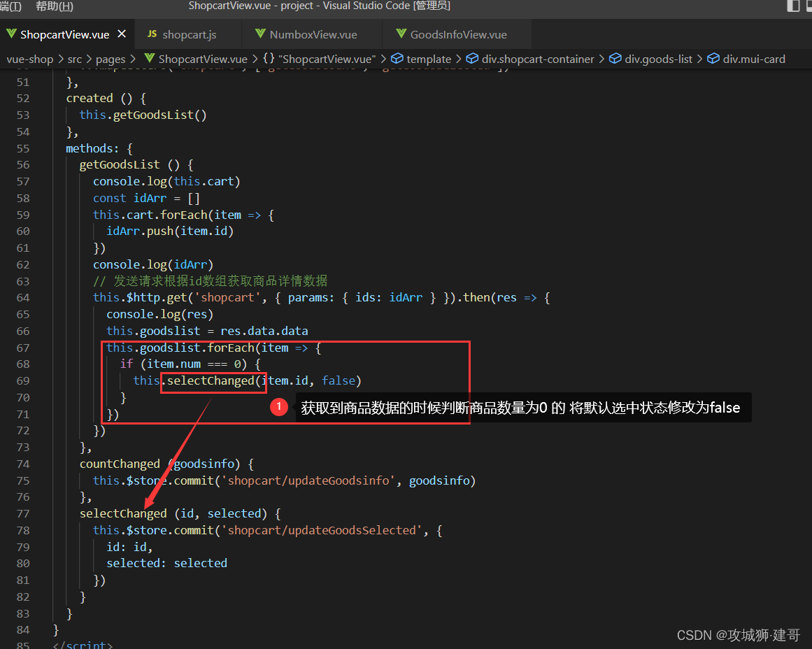Click 'shopcart/updateGoodsinfo' string
The height and width of the screenshot is (649, 812).
click(308, 480)
